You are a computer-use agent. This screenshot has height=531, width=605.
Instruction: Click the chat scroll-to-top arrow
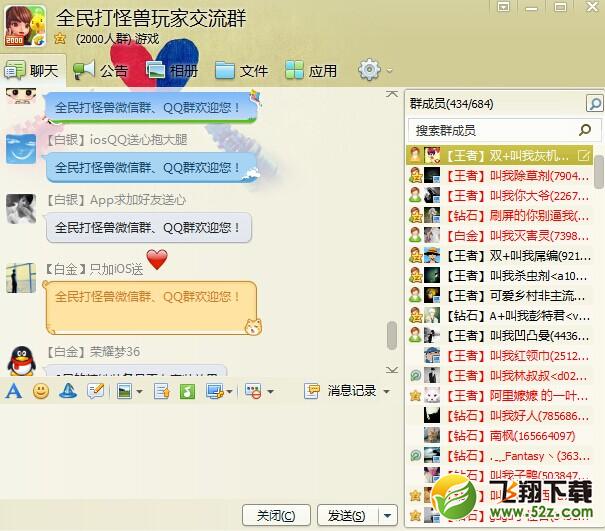pos(392,94)
